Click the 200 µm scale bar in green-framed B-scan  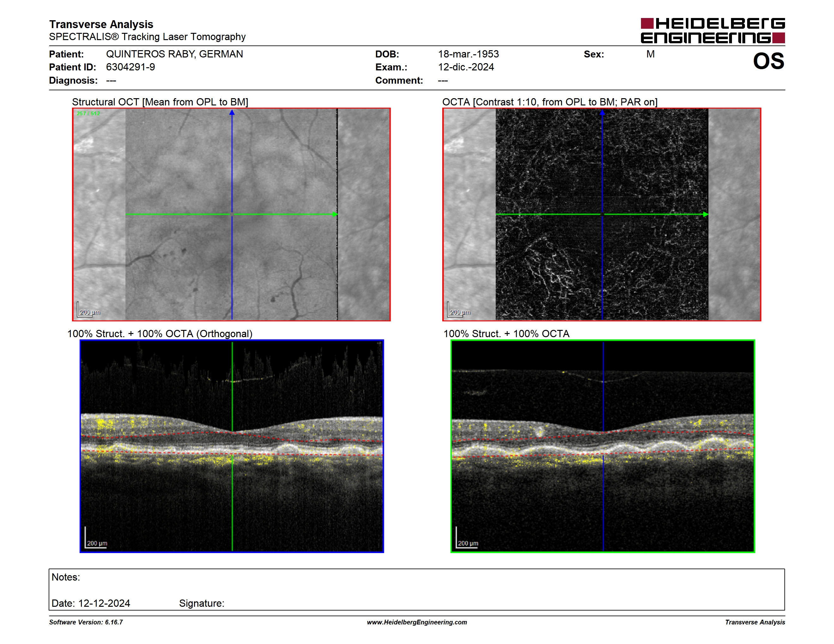click(x=467, y=538)
